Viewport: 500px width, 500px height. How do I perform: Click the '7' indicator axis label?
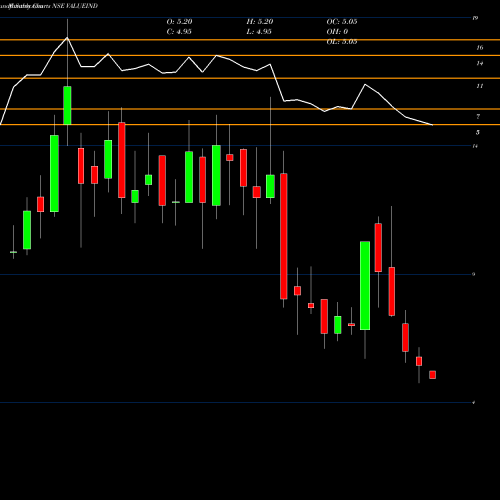478,117
